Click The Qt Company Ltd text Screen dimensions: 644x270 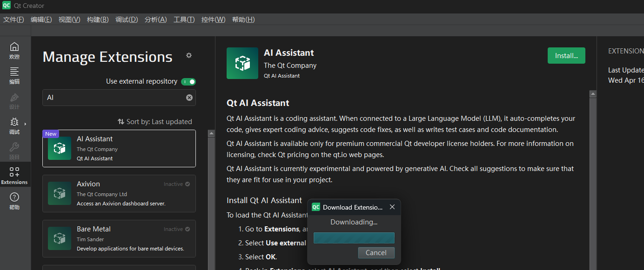point(102,194)
